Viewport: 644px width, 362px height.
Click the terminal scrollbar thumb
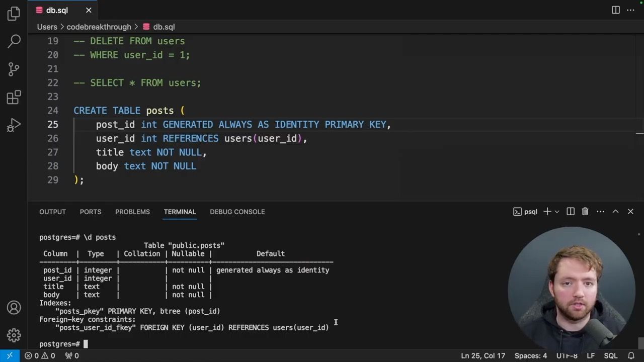[x=640, y=343]
